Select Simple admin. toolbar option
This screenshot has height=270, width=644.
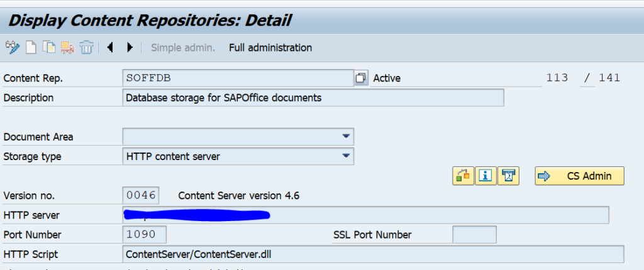(183, 48)
